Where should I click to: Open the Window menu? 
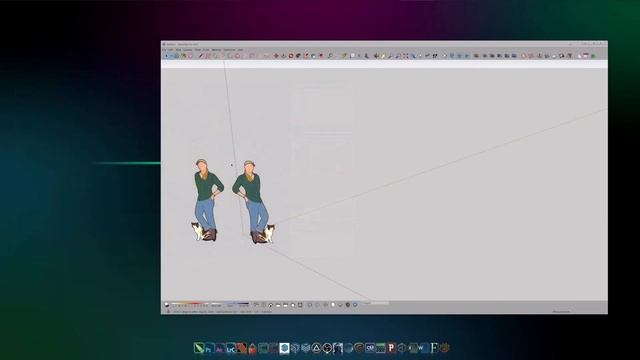coord(216,50)
